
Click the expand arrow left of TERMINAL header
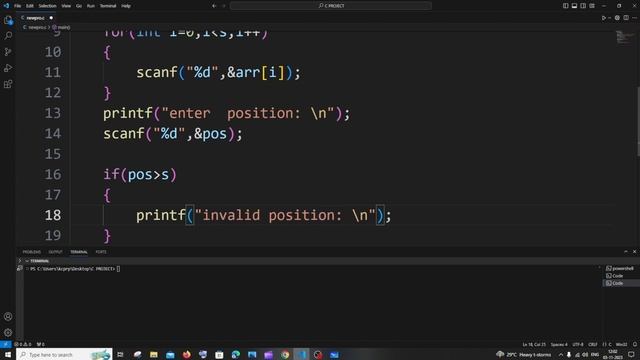click(20, 261)
